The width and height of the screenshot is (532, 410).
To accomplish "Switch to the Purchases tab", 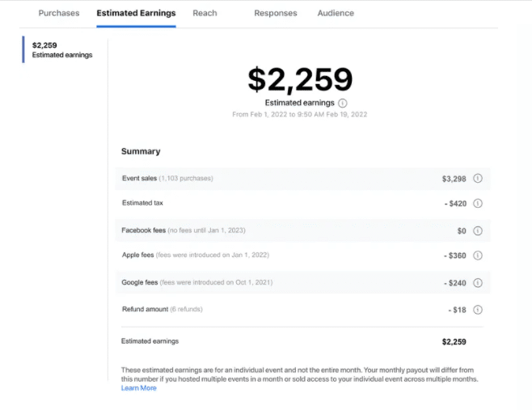I will coord(59,13).
